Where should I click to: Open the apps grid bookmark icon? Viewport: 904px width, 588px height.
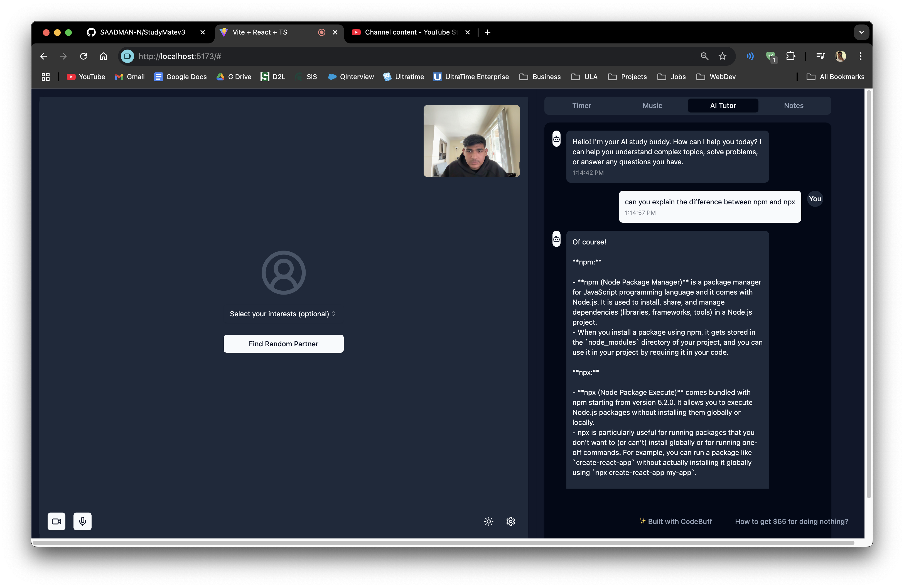pyautogui.click(x=46, y=77)
